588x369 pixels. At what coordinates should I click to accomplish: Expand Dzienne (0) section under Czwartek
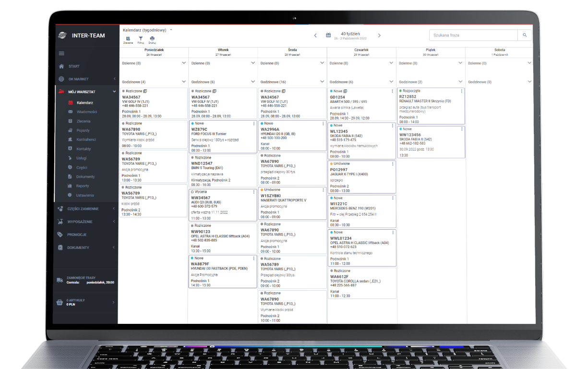tap(391, 63)
